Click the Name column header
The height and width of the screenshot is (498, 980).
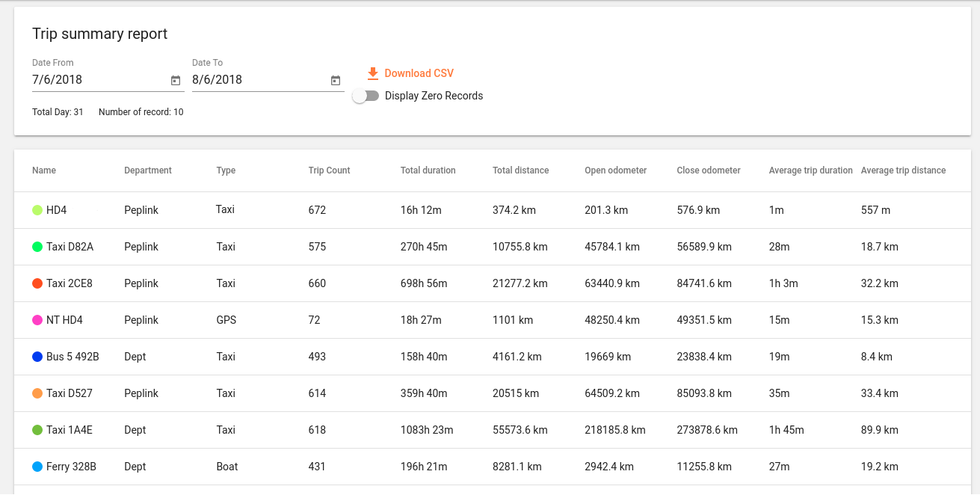coord(44,170)
